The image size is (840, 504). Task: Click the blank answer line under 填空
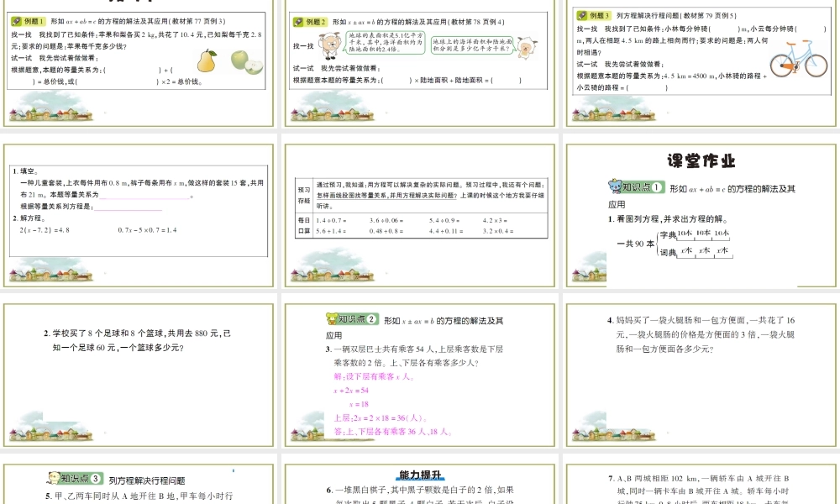[146, 197]
